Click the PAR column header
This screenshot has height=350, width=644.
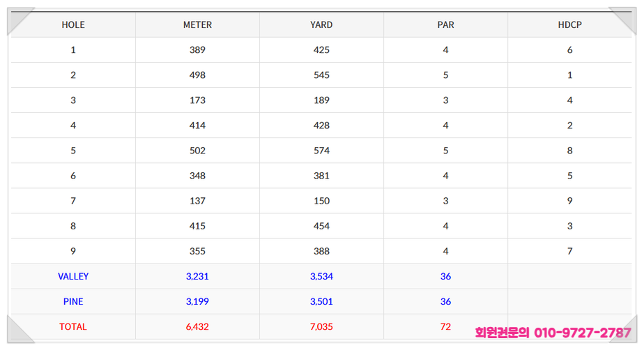(445, 24)
